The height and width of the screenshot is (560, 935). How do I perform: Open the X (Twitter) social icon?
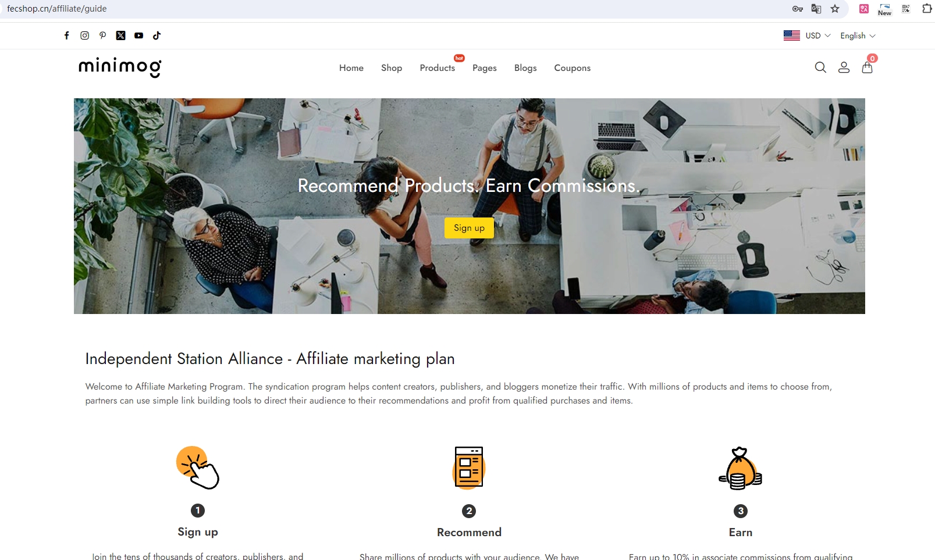point(121,35)
